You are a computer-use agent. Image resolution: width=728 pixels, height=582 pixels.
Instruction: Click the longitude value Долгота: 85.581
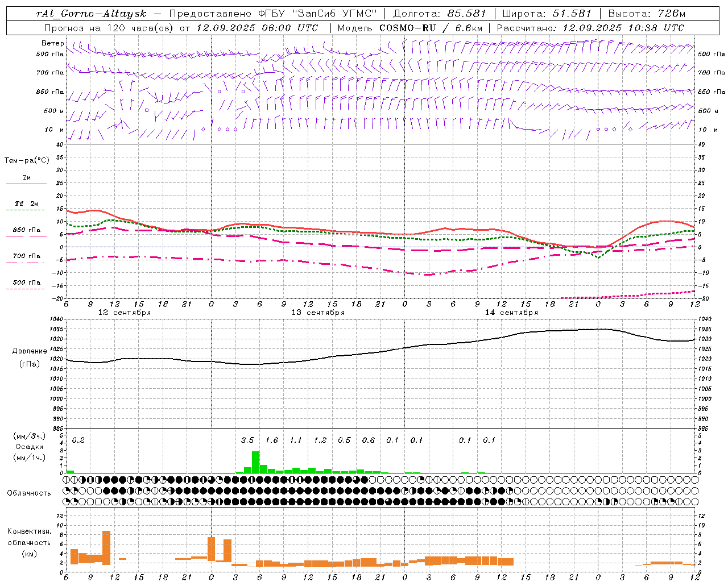[x=440, y=14]
